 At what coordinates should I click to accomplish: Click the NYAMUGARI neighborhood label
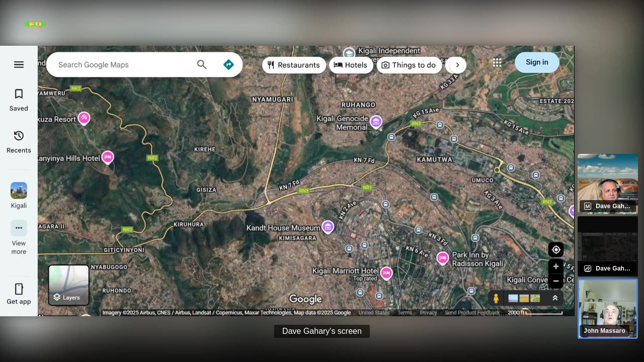(272, 100)
